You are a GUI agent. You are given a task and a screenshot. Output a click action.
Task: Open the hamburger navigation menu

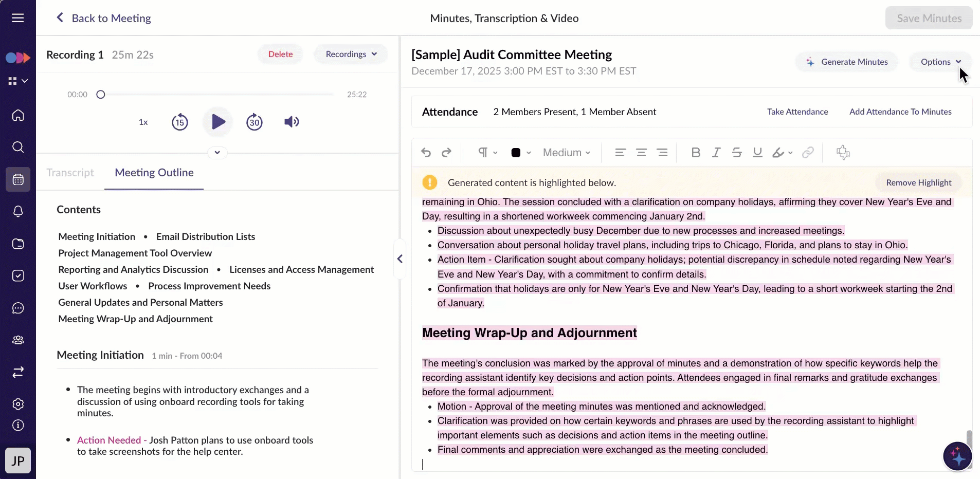coord(18,18)
